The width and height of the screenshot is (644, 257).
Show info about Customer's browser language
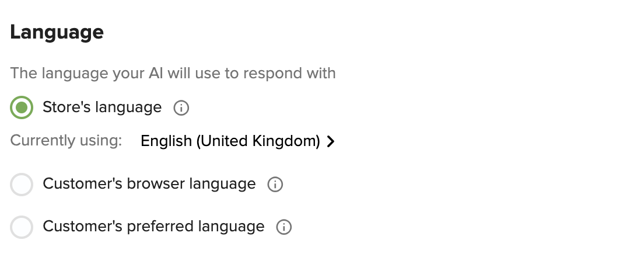click(x=275, y=184)
